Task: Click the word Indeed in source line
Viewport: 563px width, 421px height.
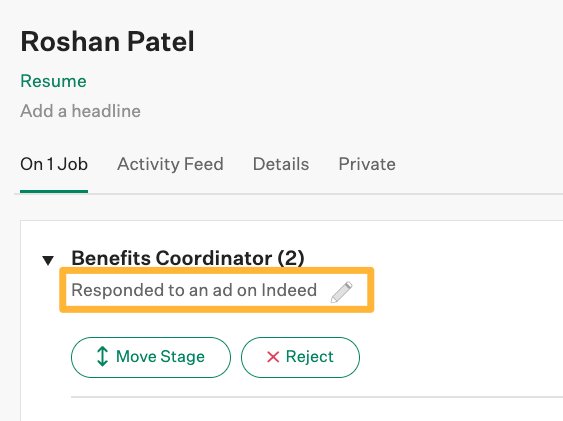Action: tap(289, 290)
